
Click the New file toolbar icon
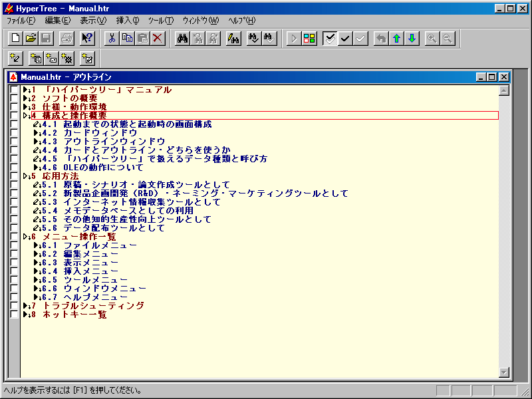(x=15, y=39)
